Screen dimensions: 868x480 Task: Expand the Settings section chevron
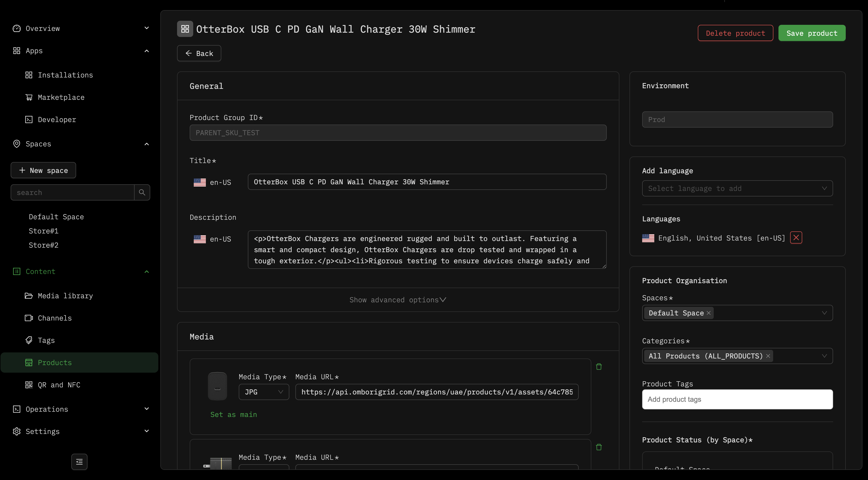pyautogui.click(x=147, y=431)
